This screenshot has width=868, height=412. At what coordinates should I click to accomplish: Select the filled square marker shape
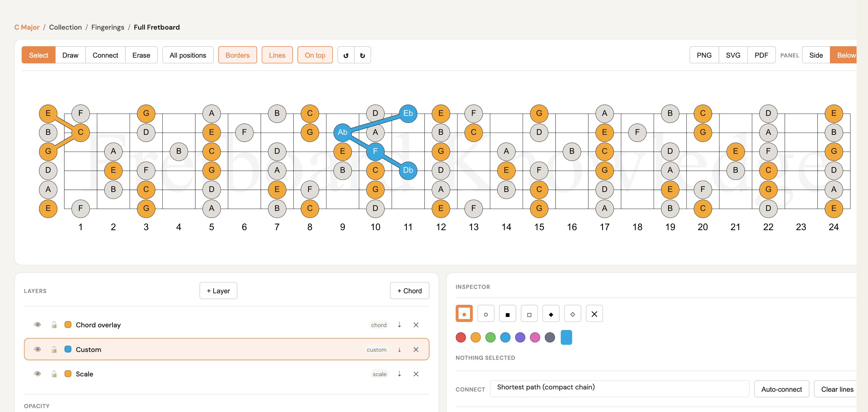(507, 314)
